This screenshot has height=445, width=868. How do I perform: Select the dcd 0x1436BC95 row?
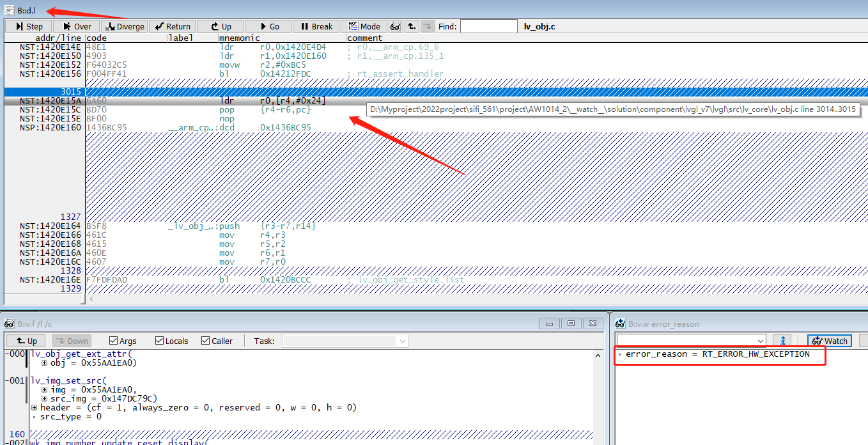pos(435,128)
